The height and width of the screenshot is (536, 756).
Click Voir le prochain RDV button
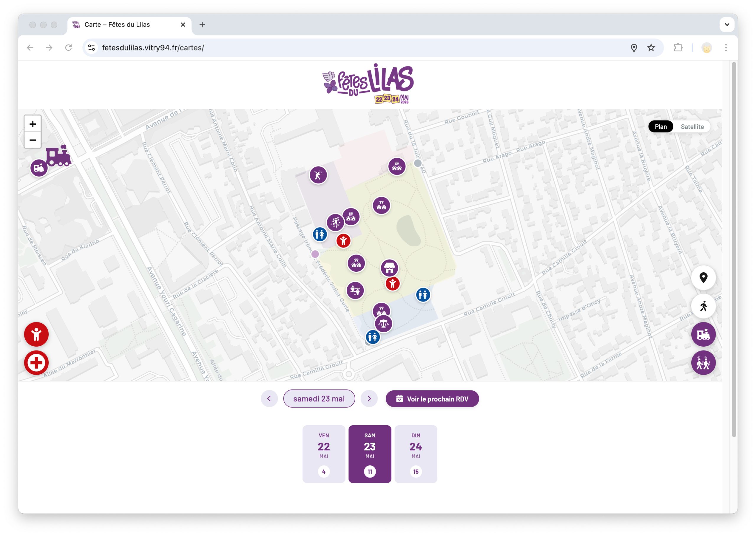click(432, 399)
